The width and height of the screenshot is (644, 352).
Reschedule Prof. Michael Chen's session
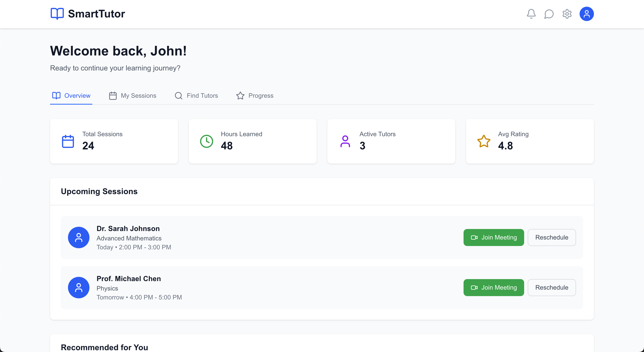pyautogui.click(x=551, y=287)
